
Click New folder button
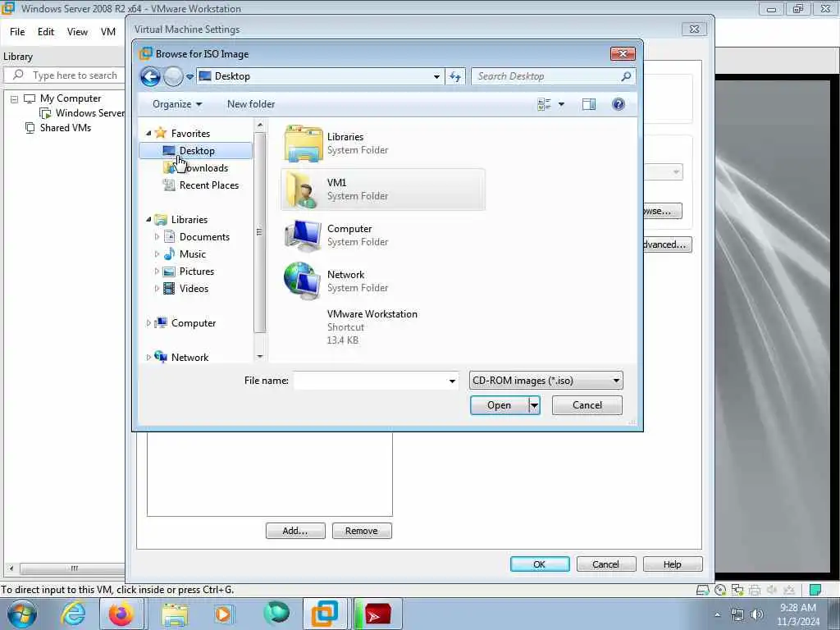[x=251, y=104]
